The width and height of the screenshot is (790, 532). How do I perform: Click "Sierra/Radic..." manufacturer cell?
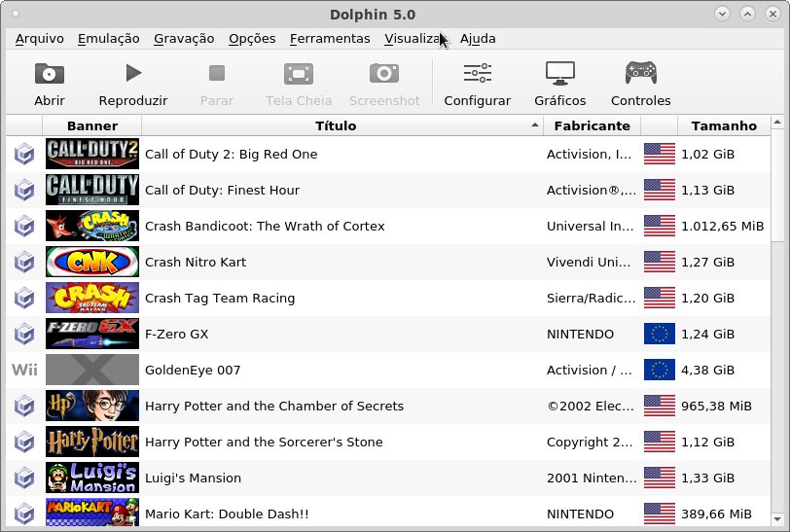pyautogui.click(x=591, y=298)
